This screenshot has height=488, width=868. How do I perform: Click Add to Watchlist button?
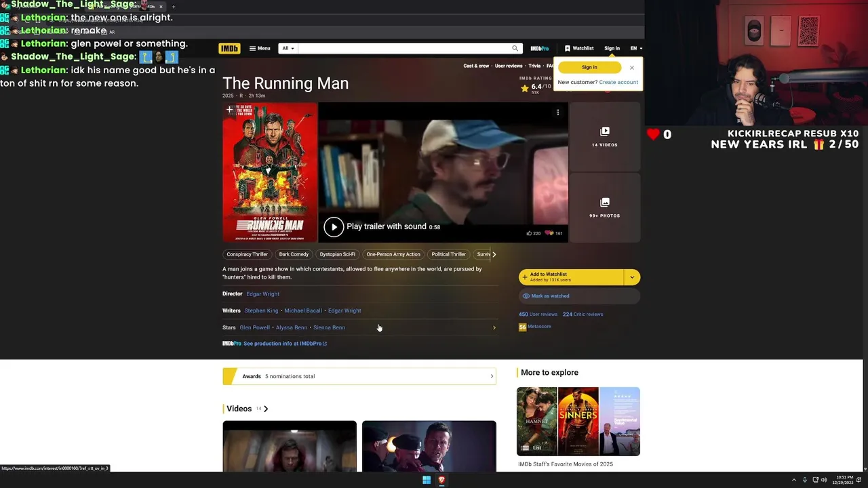pyautogui.click(x=571, y=277)
